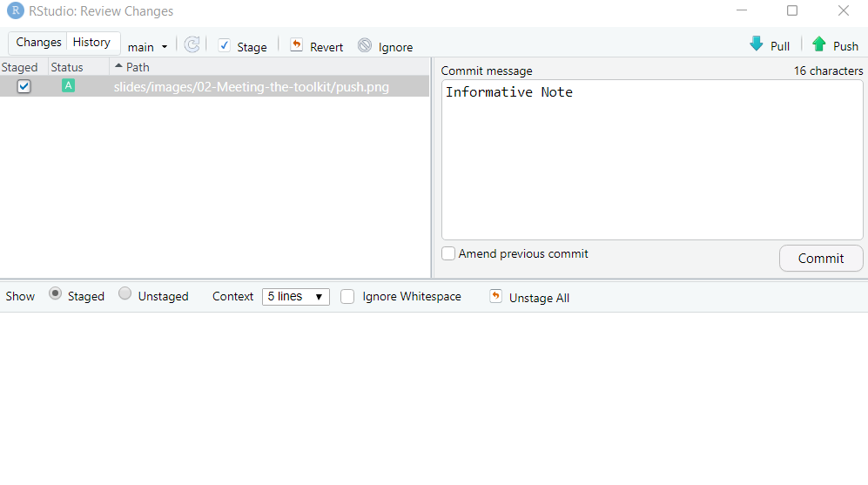Image resolution: width=868 pixels, height=485 pixels.
Task: Open the main branch dropdown
Action: point(147,47)
